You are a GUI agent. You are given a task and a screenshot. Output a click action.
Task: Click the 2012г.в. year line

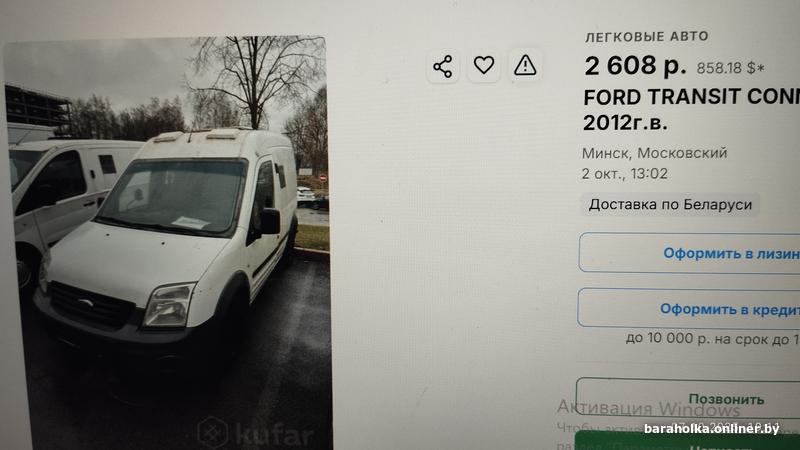(625, 123)
